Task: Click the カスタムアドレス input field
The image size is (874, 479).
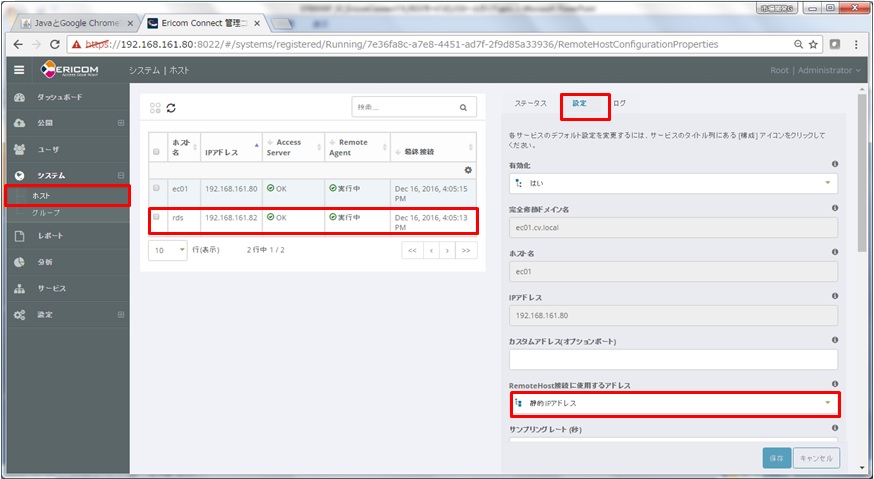Action: click(673, 359)
